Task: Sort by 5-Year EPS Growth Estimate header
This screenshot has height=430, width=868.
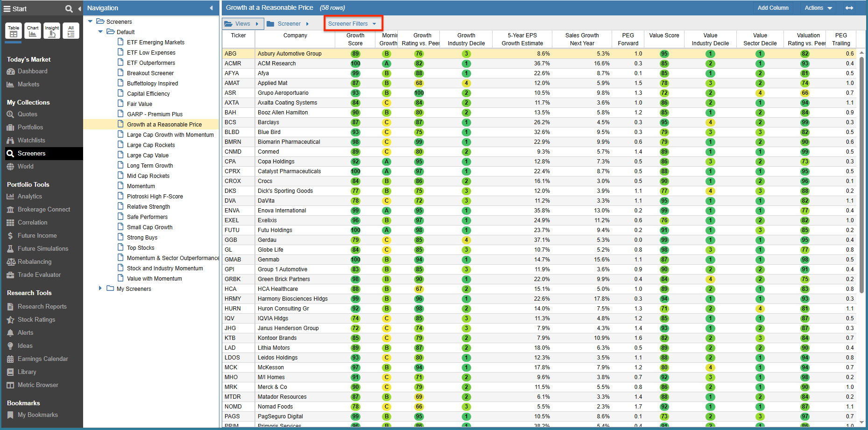Action: [x=522, y=39]
